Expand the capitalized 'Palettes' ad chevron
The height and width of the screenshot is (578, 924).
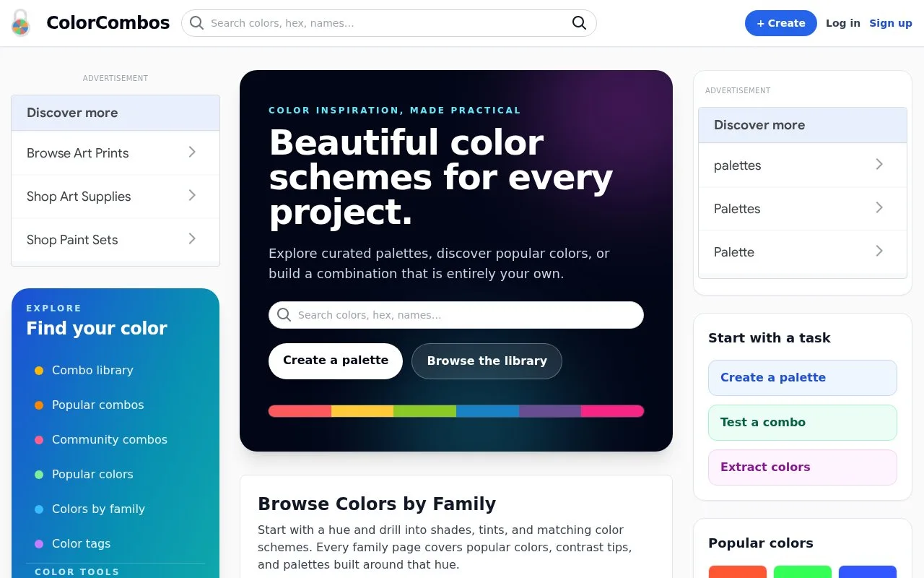click(x=879, y=207)
